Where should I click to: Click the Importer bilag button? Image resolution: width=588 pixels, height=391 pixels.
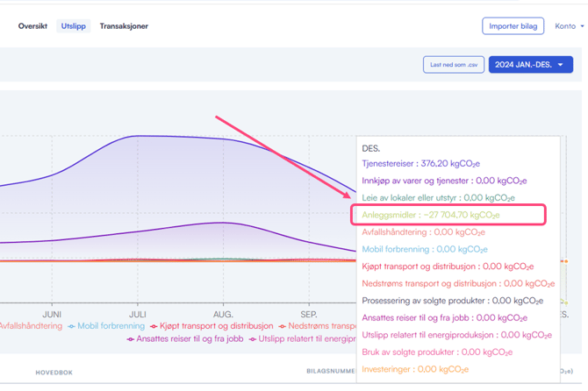pos(513,26)
